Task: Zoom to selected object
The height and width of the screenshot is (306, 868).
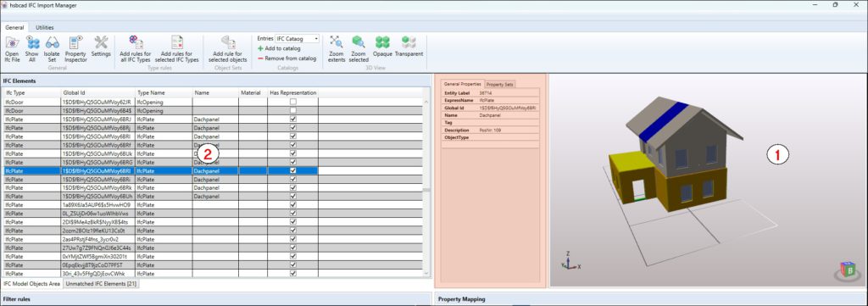Action: pyautogui.click(x=359, y=48)
